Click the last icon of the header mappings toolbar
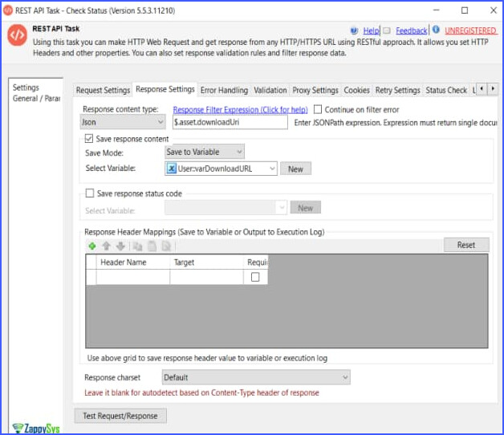The width and height of the screenshot is (504, 435). coord(166,246)
